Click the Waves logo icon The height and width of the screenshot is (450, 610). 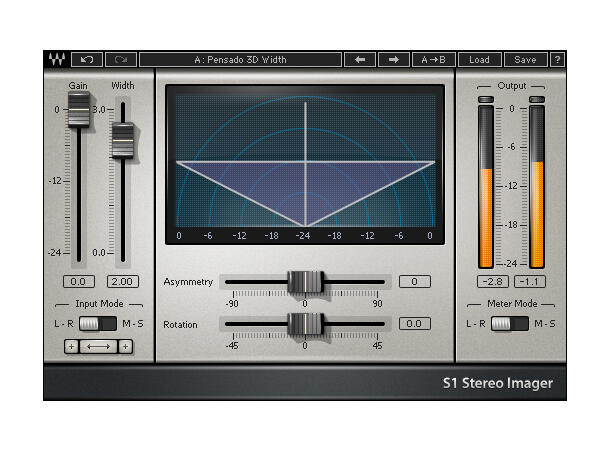(57, 60)
